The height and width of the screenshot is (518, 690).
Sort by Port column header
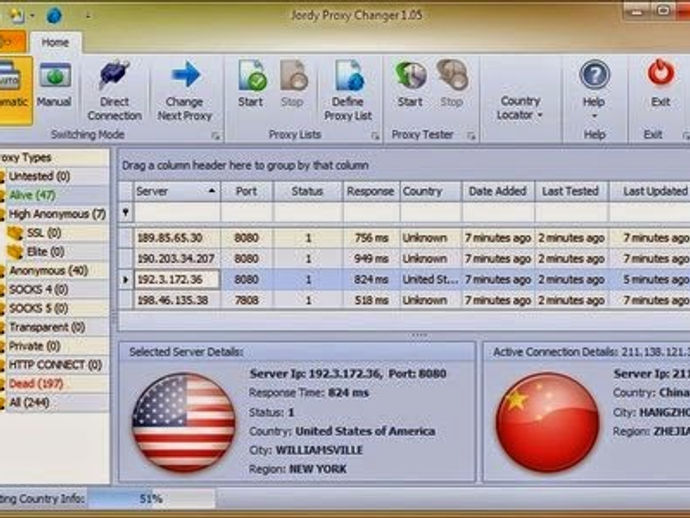246,191
